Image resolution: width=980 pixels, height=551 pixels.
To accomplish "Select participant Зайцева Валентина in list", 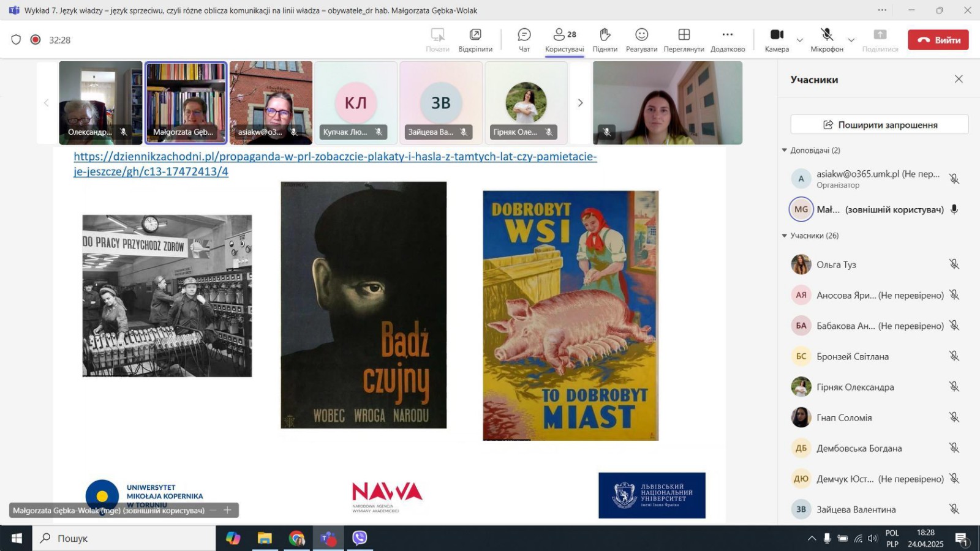I will [x=876, y=509].
